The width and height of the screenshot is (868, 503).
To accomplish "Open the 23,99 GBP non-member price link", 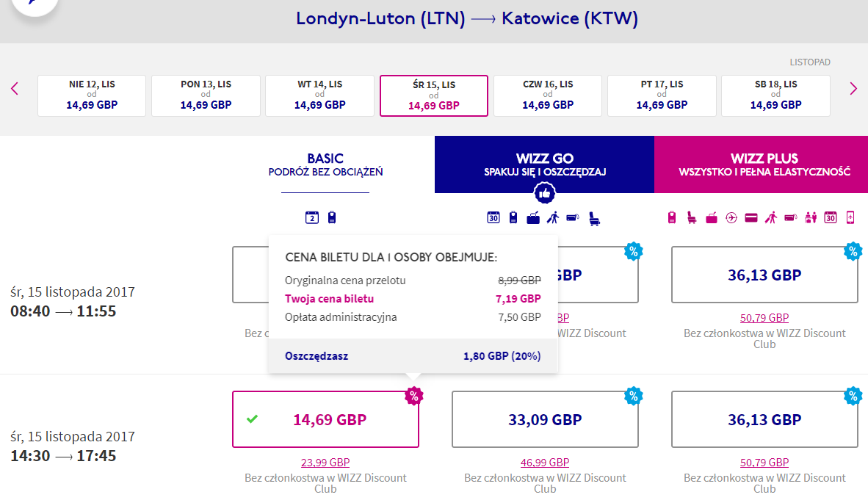I will [325, 462].
